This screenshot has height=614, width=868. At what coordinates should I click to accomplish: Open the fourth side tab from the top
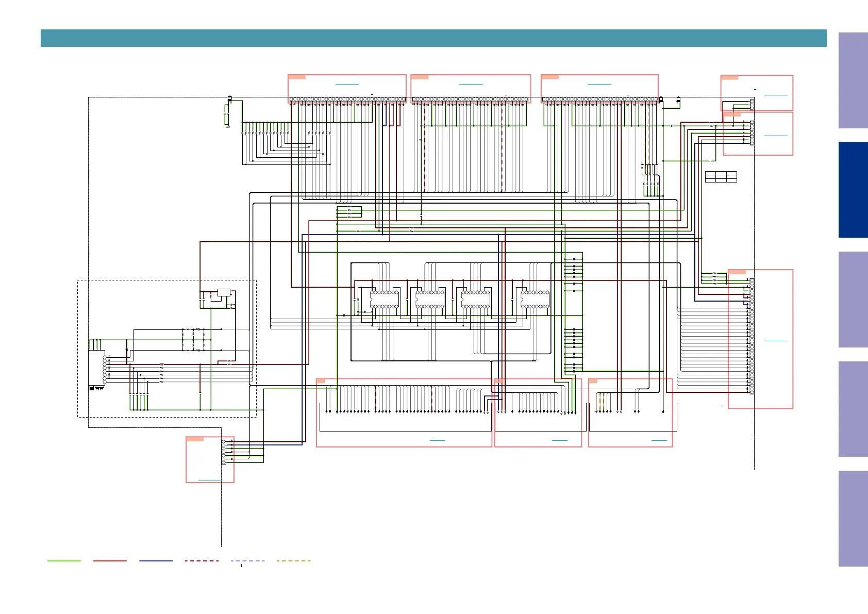[853, 409]
